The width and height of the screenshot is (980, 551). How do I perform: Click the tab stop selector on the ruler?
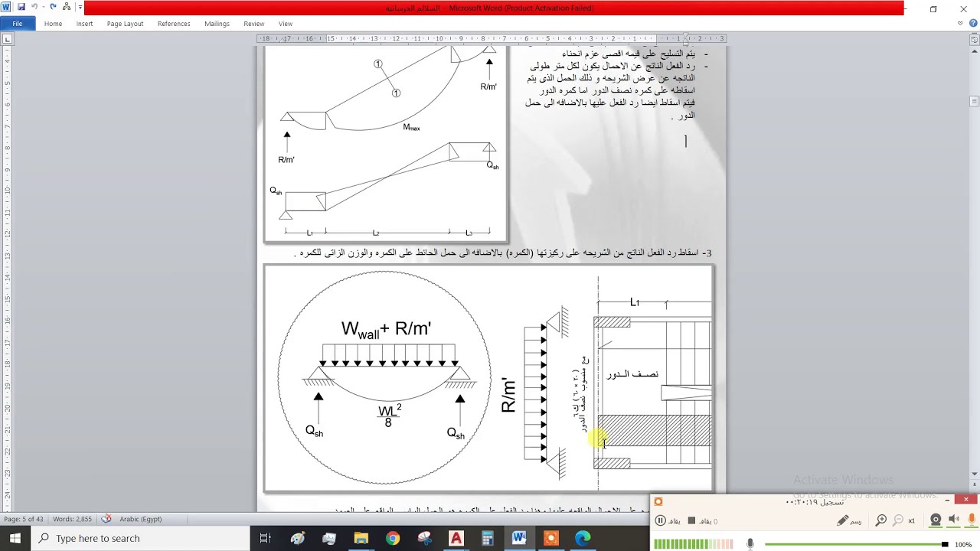(6, 38)
